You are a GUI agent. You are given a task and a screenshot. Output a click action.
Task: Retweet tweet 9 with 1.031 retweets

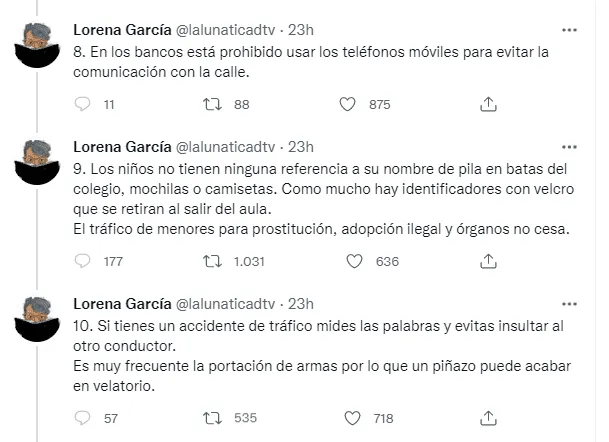click(x=213, y=262)
